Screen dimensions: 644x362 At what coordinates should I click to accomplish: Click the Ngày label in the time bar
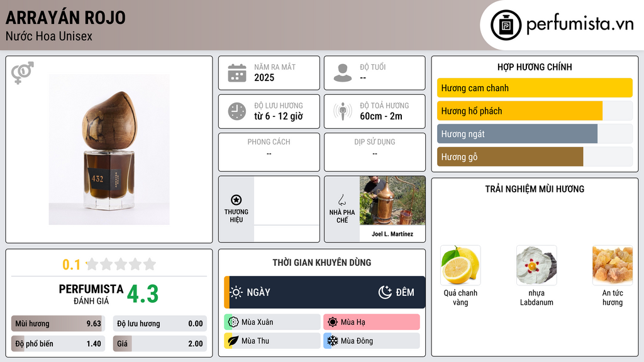pos(258,293)
